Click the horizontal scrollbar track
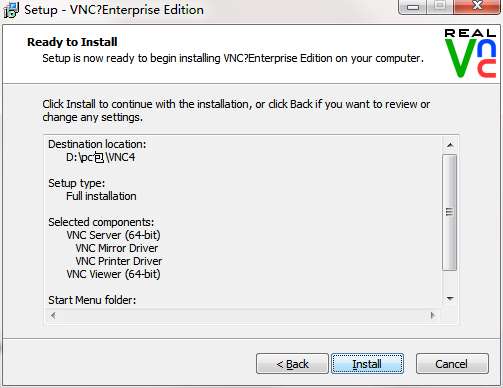503x388 pixels. (x=243, y=315)
